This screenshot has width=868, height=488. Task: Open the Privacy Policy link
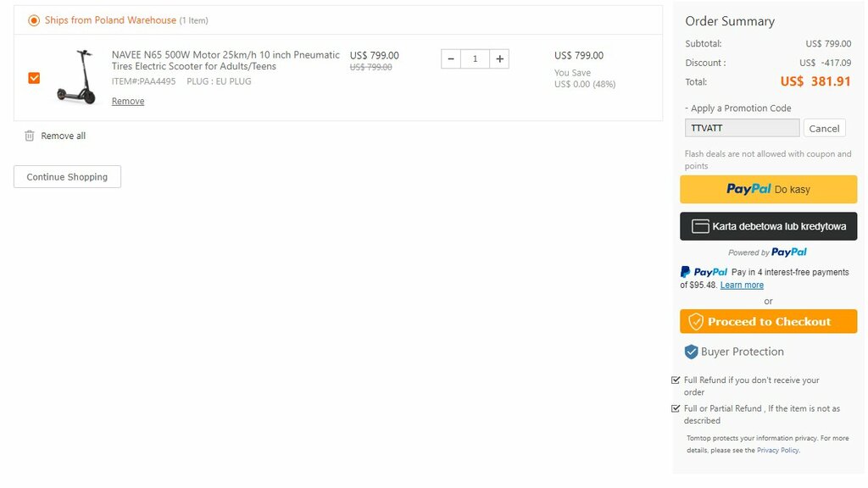(x=778, y=451)
